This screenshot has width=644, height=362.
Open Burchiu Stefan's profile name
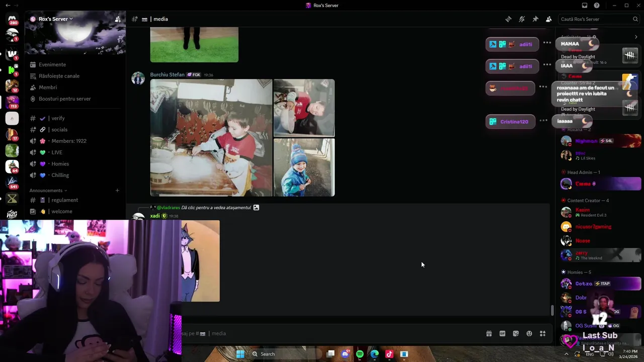coord(167,74)
